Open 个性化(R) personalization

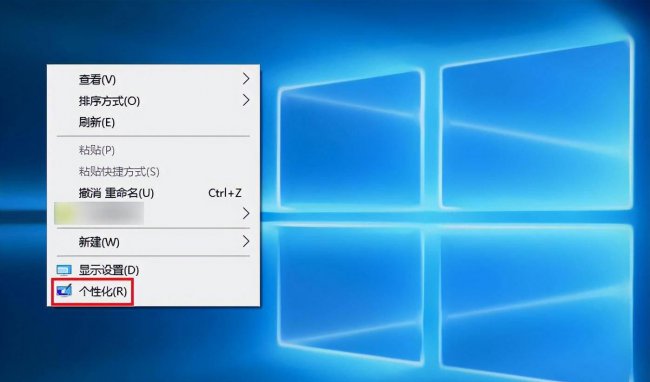coord(153,291)
